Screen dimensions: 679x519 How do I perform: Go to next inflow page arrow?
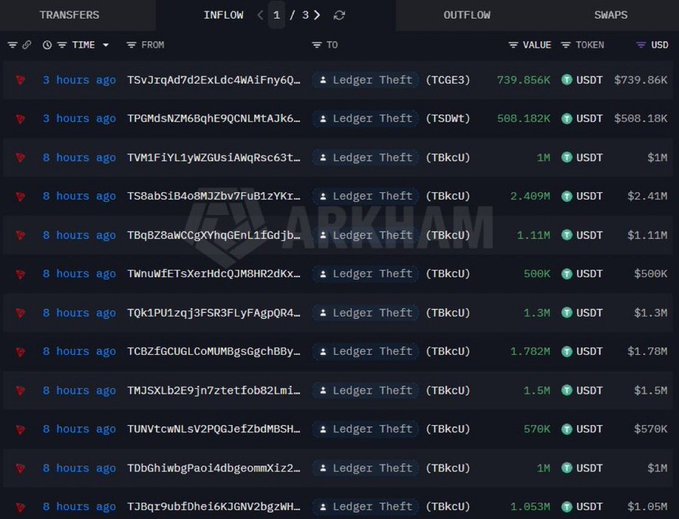(317, 15)
